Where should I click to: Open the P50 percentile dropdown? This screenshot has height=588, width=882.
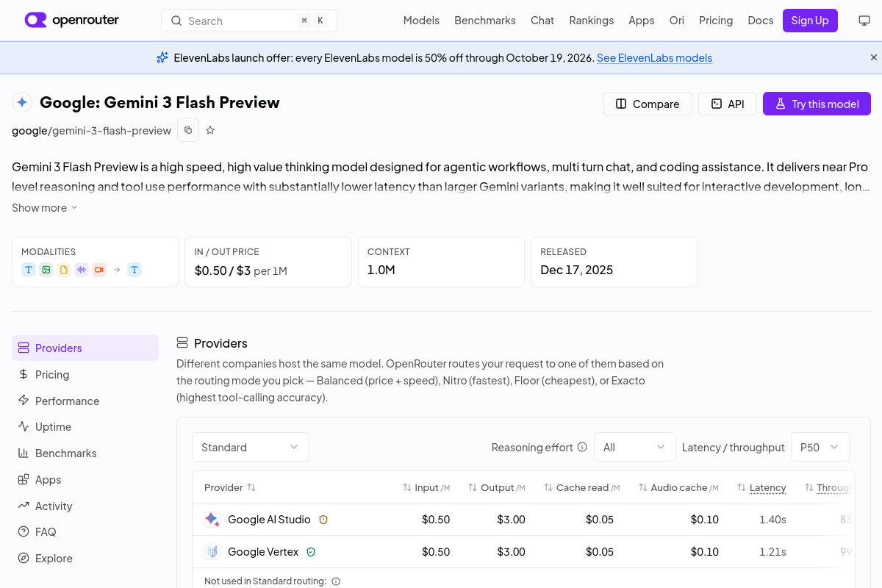(820, 447)
